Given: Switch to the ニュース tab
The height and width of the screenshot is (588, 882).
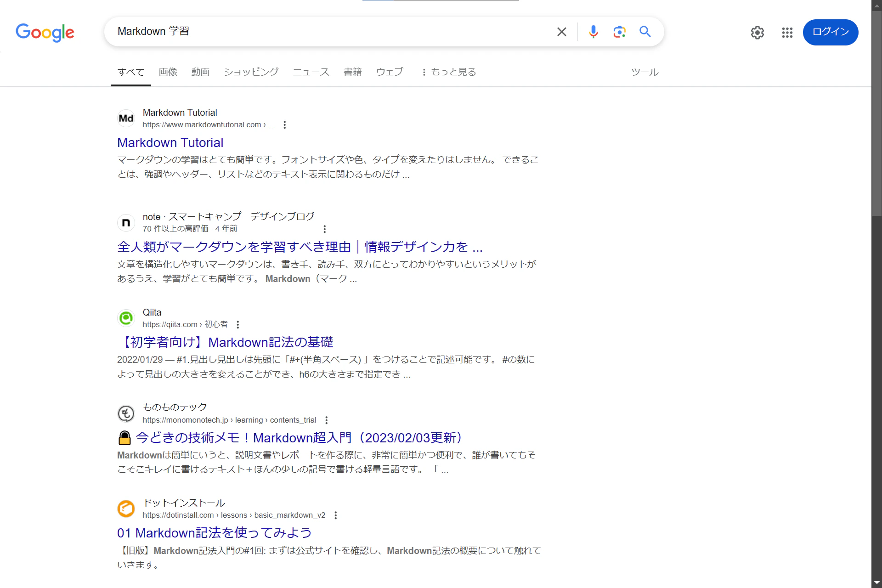Looking at the screenshot, I should tap(311, 72).
